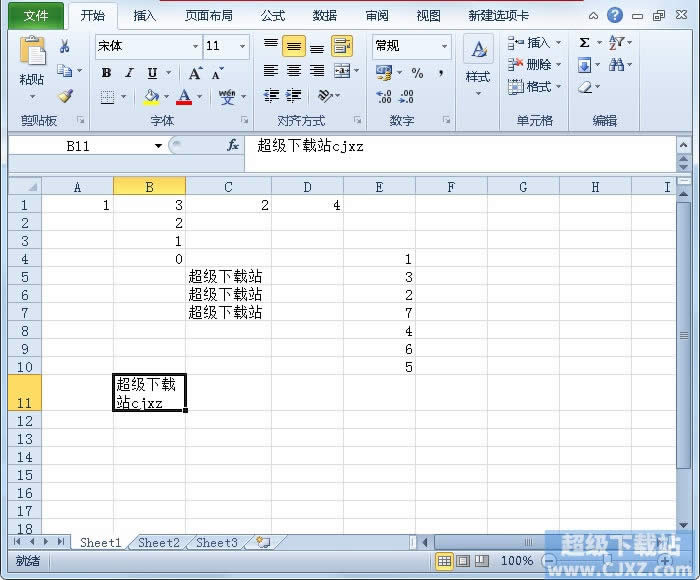Image resolution: width=700 pixels, height=580 pixels.
Task: Open the Name Box dropdown arrow
Action: 158,146
